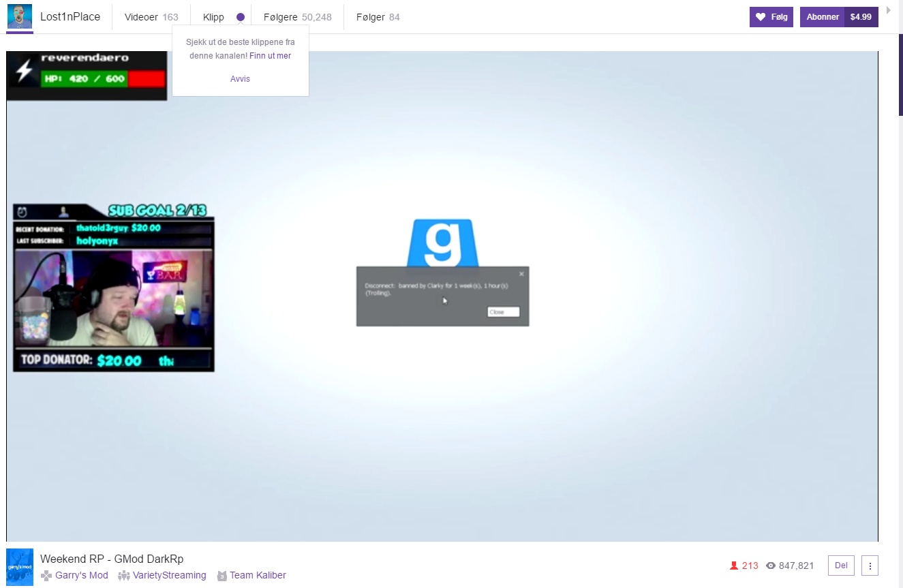Screen dimensions: 903x588
Task: Click the Garry's Mod game box art
Action: pos(20,567)
